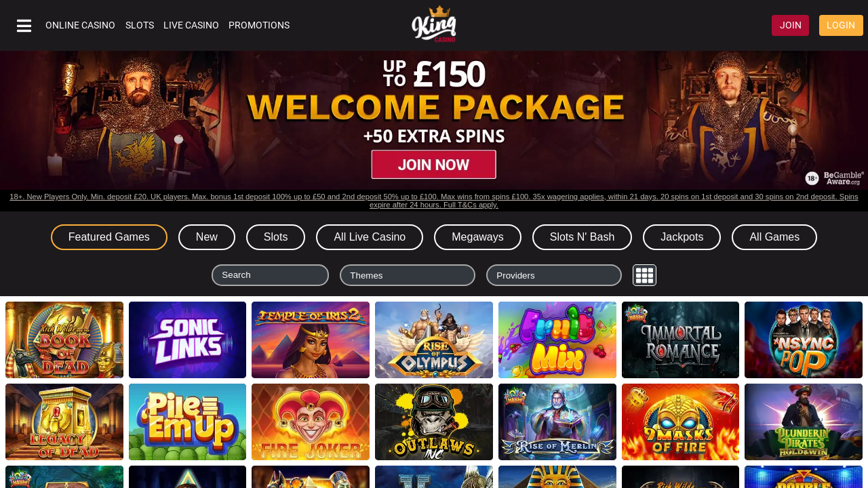This screenshot has height=488, width=868.
Task: Select the Jackpots category filter
Action: pos(682,237)
